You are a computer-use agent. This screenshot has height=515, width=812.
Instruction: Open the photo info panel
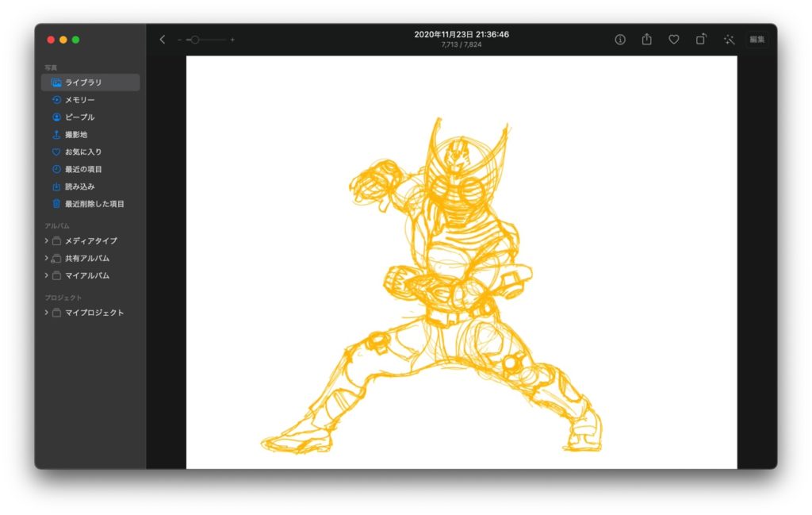[x=620, y=40]
